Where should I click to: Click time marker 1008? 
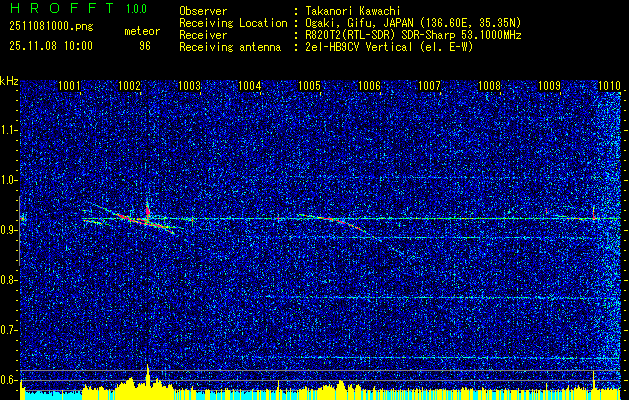pyautogui.click(x=489, y=86)
